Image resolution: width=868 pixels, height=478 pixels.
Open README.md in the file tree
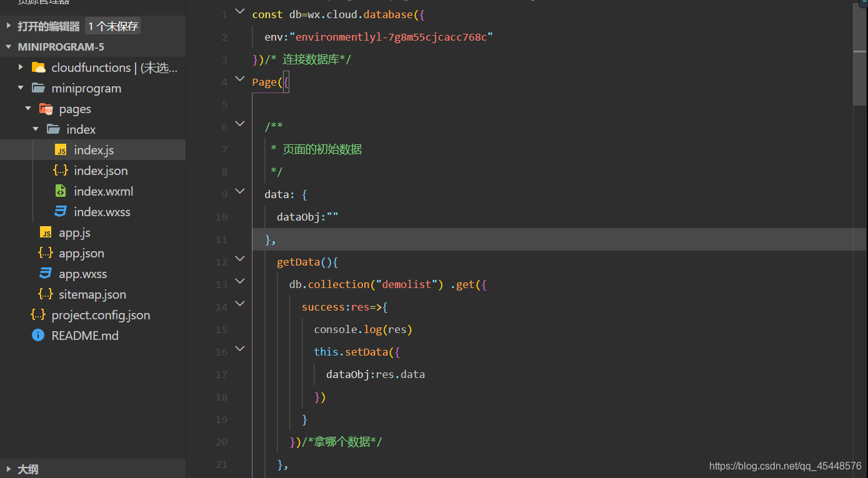[x=92, y=336]
